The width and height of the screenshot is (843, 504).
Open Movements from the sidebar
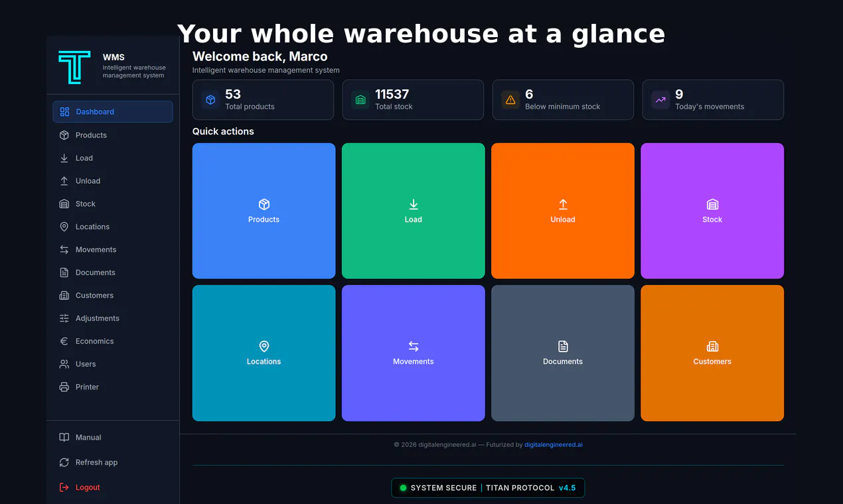tap(113, 249)
